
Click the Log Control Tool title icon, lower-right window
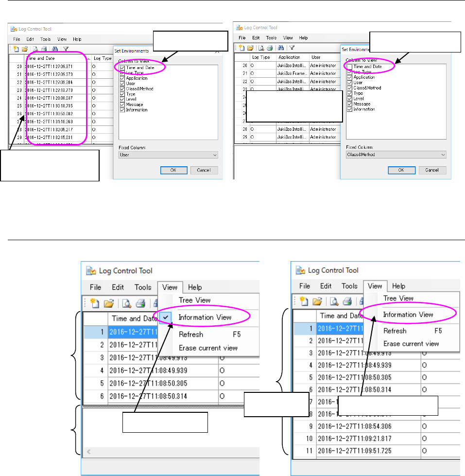(301, 270)
